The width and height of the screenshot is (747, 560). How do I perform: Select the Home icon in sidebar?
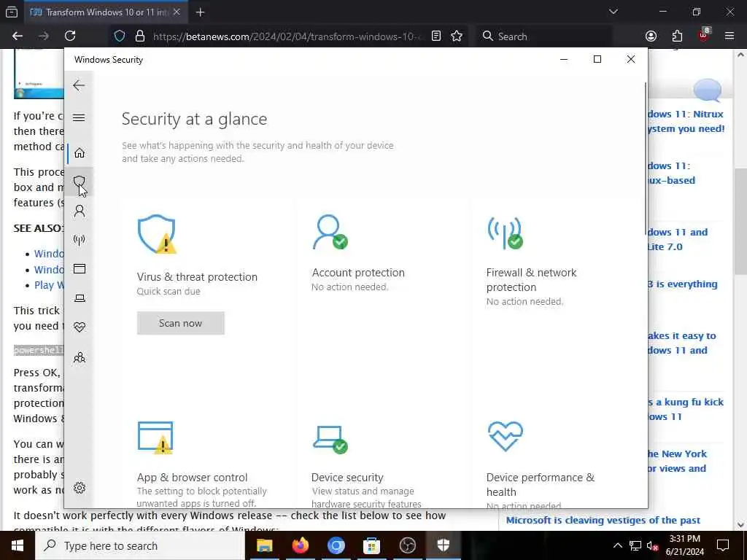79,152
